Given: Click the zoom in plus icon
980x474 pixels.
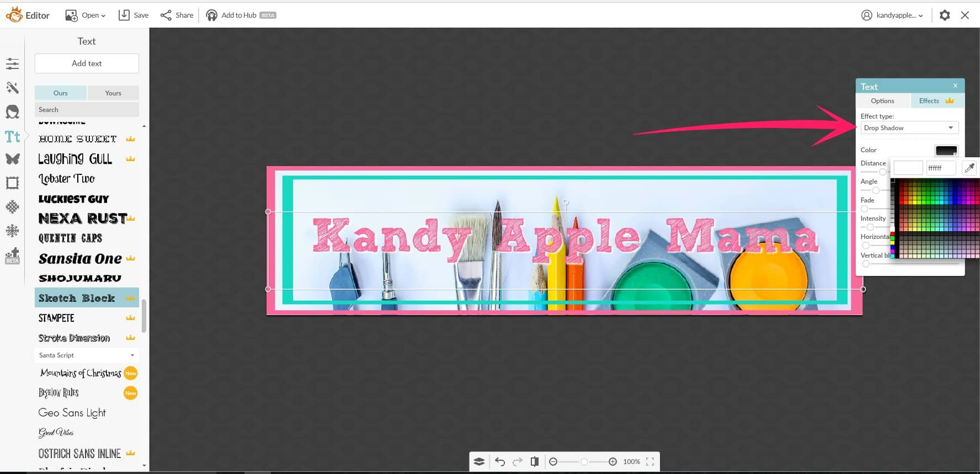Looking at the screenshot, I should tap(612, 462).
